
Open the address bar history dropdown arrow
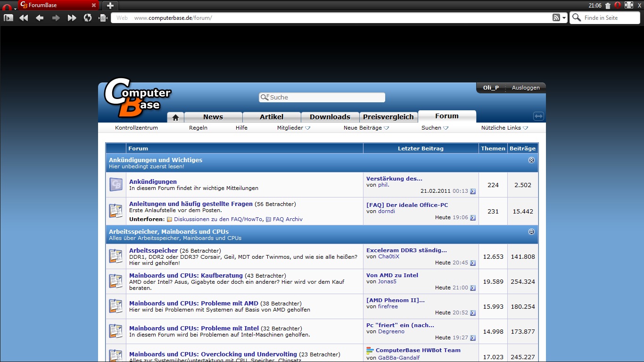click(564, 18)
